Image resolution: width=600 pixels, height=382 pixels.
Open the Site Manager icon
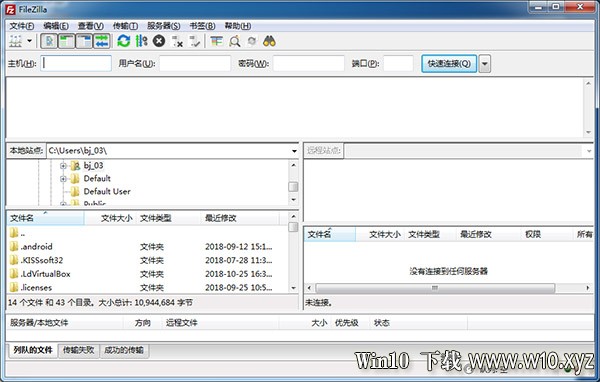[15, 41]
